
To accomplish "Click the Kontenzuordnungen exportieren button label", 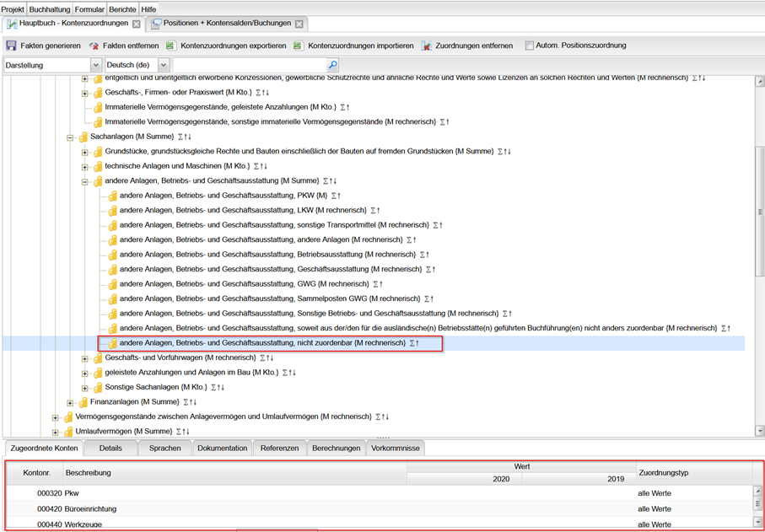I will 233,46.
